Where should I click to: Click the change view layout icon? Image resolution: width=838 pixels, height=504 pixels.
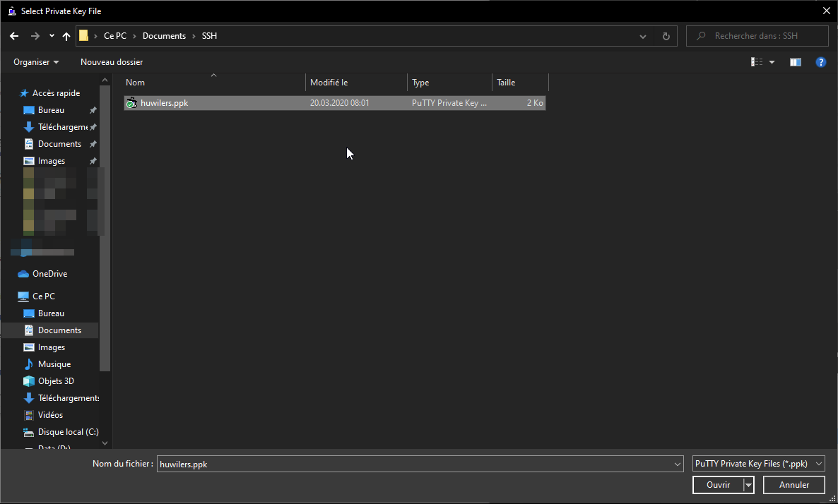pos(757,62)
